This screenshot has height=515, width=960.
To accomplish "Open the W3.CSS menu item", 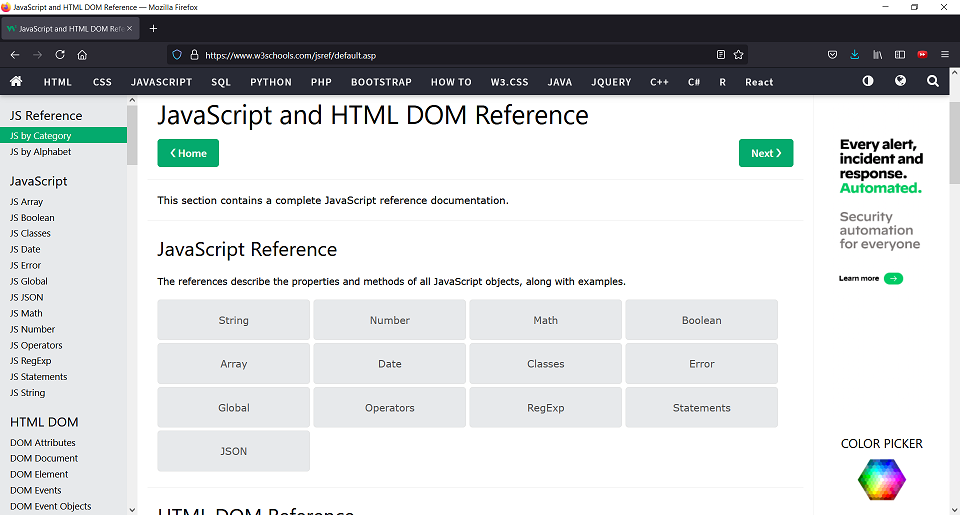I will [x=509, y=82].
